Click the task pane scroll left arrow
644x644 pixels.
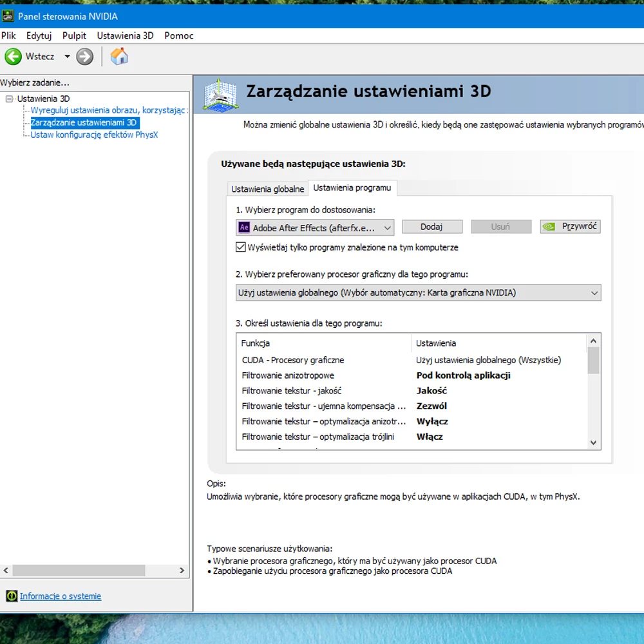6,570
